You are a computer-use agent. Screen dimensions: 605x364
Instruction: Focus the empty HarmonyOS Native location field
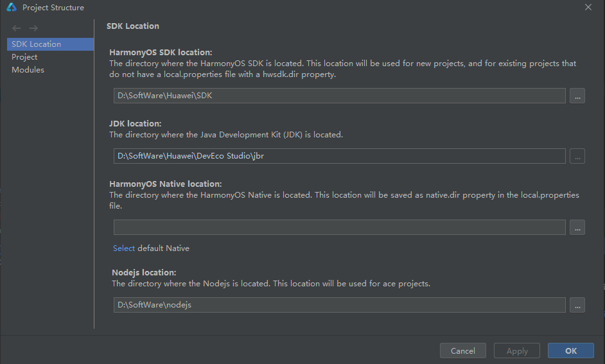tap(340, 227)
